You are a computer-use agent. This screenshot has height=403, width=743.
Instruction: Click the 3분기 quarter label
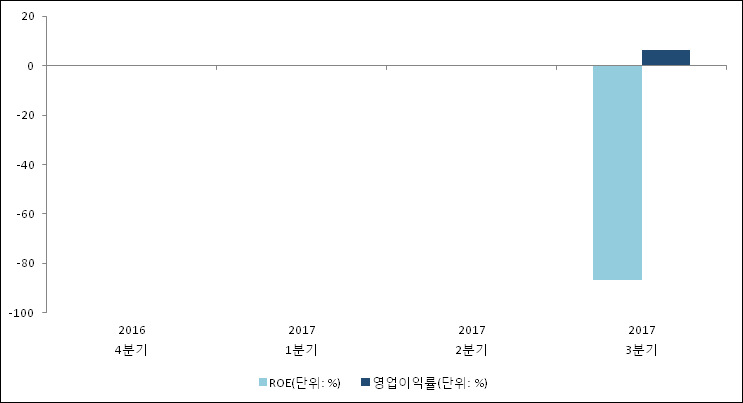[x=642, y=350]
